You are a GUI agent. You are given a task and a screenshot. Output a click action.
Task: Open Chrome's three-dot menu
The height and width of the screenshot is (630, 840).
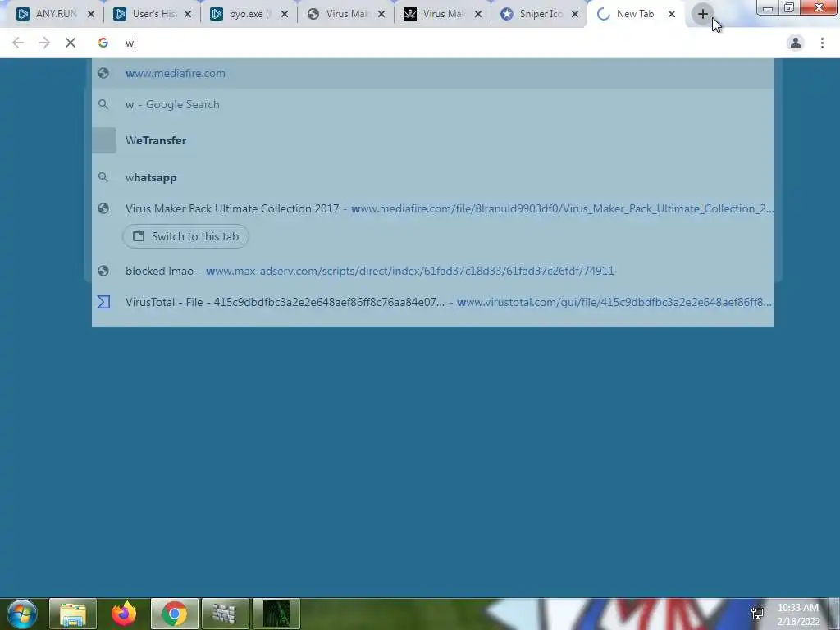[822, 43]
